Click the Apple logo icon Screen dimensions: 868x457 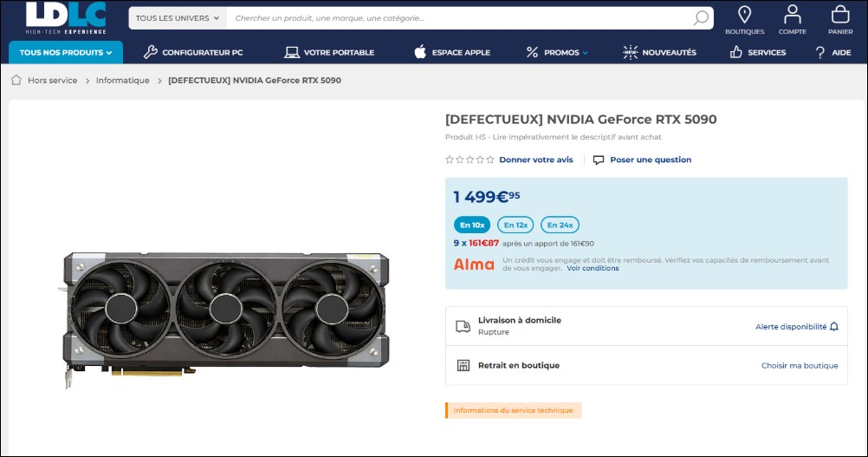coord(420,52)
